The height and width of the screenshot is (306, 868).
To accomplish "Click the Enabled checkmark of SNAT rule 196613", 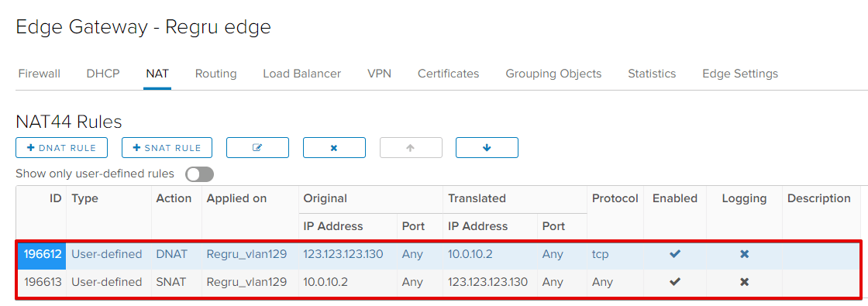I will tap(675, 282).
